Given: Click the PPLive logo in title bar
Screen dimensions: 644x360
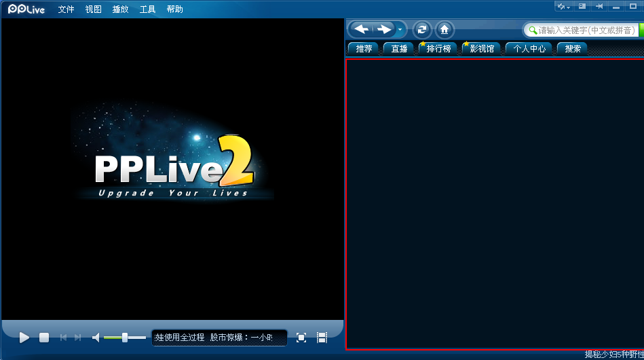Looking at the screenshot, I should (26, 9).
